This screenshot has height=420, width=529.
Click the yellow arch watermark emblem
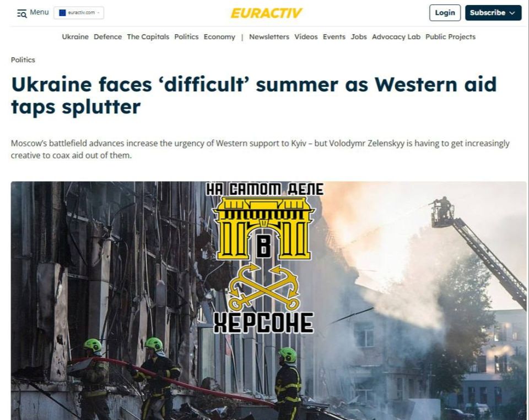tap(264, 228)
